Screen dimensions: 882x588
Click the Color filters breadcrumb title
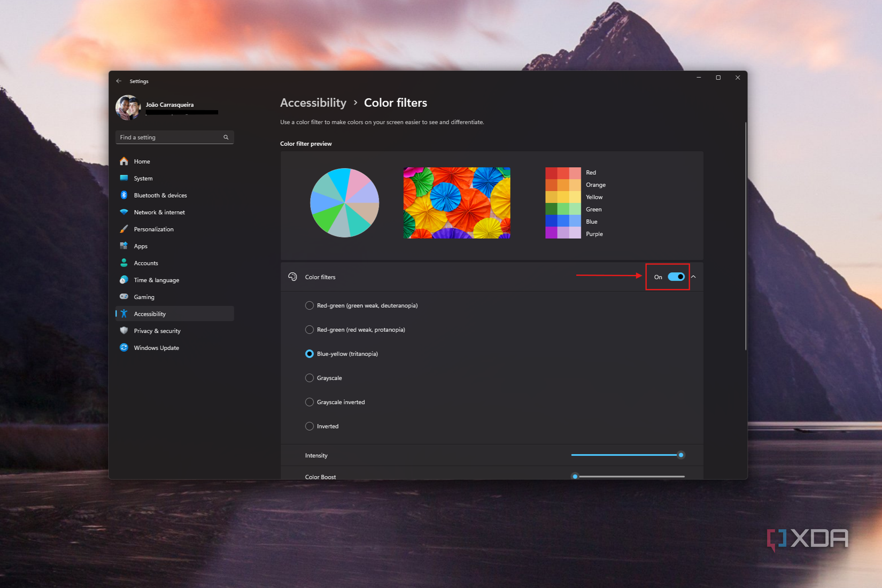(x=396, y=103)
